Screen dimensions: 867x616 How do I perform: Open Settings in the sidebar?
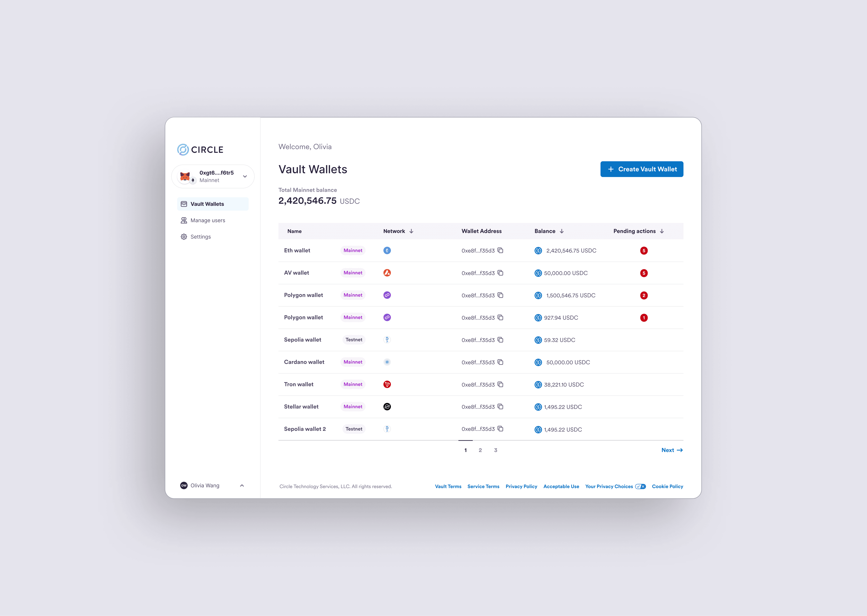(x=200, y=237)
